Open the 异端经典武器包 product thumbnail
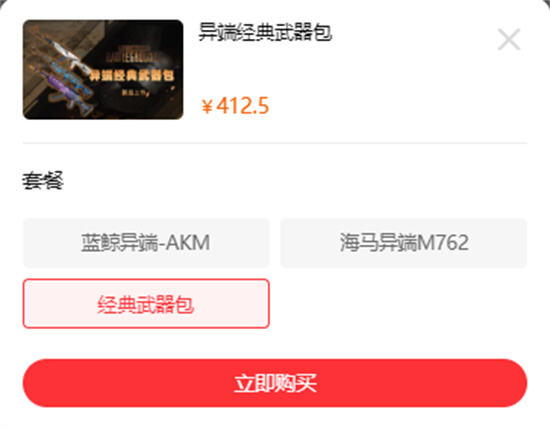Image resolution: width=550 pixels, height=430 pixels. tap(103, 69)
